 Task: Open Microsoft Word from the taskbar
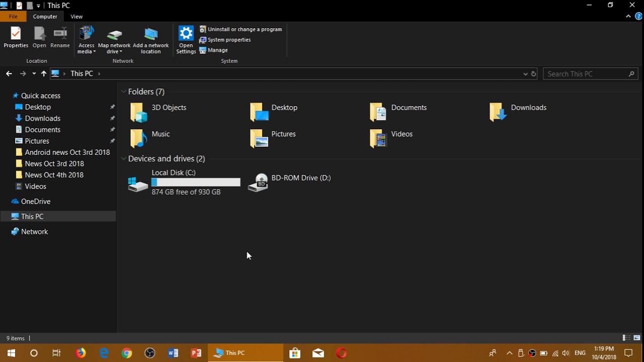173,353
